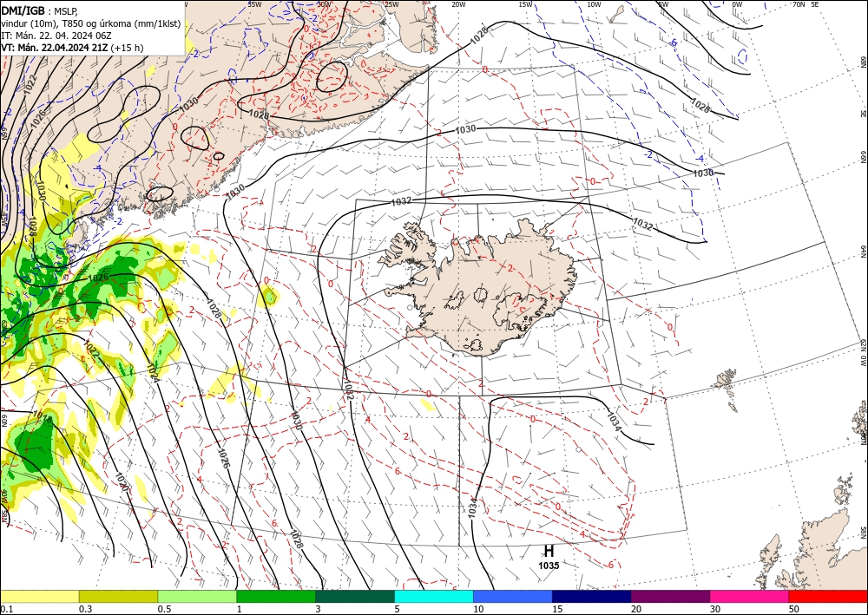Pick the navy 15–20 legend swatch
Screen dimensions: 868x615
coord(591,596)
